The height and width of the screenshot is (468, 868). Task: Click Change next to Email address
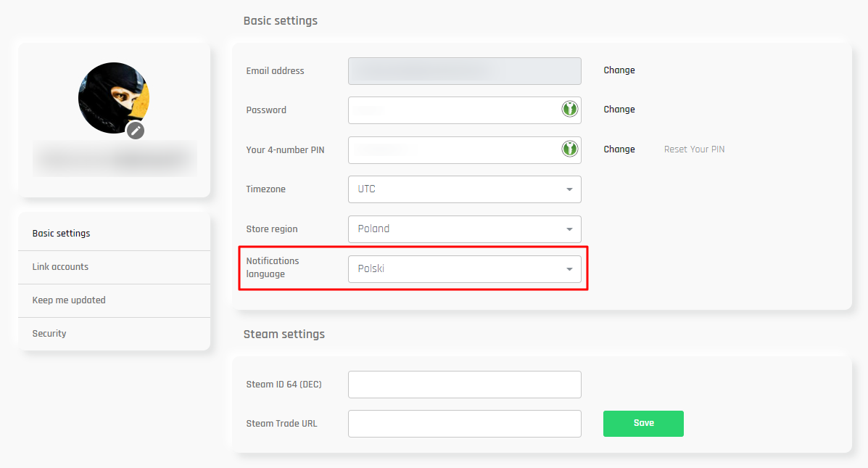click(619, 70)
